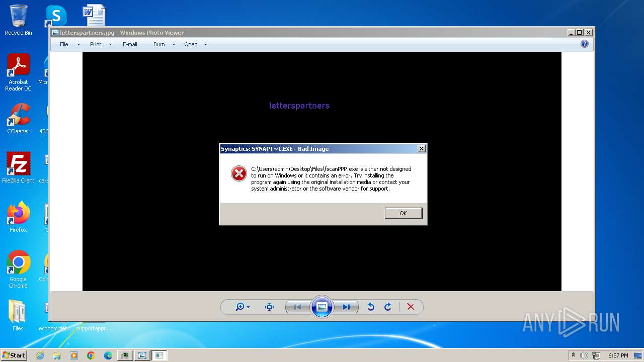Image resolution: width=644 pixels, height=362 pixels.
Task: Open the Burn menu in Photo Viewer
Action: click(159, 44)
